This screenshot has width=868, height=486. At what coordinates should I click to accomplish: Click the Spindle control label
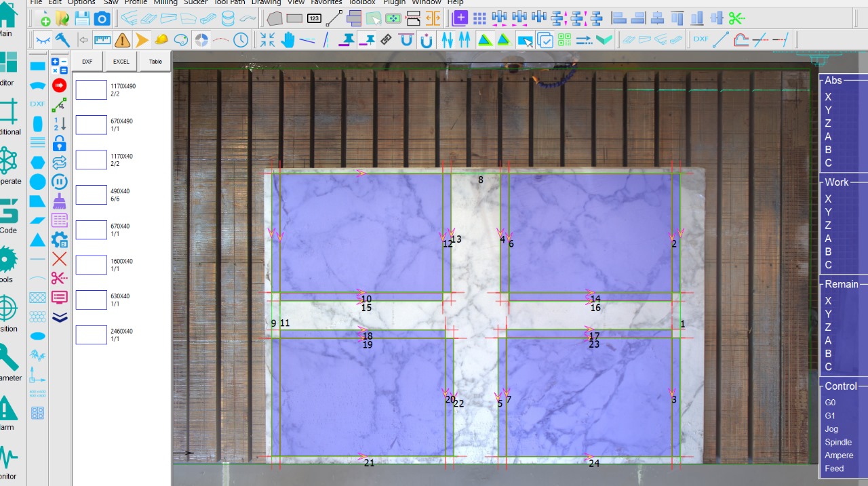838,442
